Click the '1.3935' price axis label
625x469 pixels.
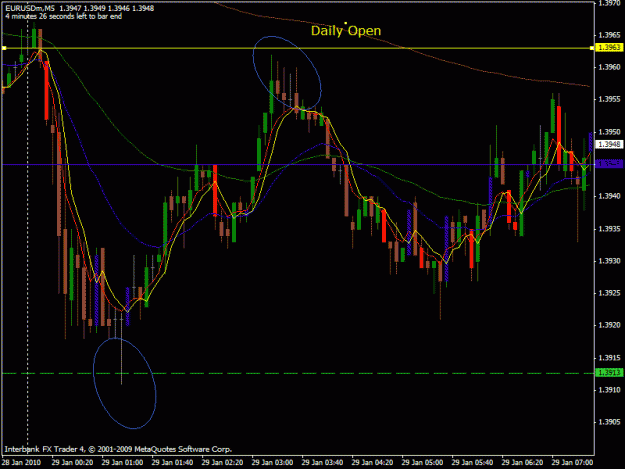[x=610, y=229]
